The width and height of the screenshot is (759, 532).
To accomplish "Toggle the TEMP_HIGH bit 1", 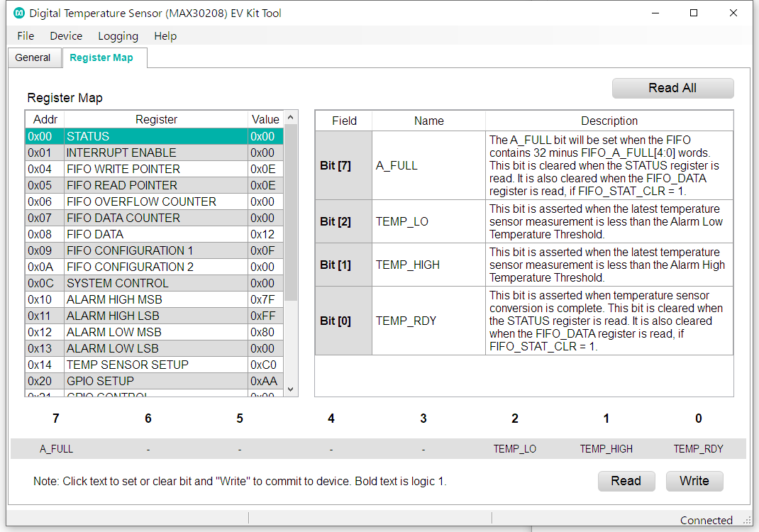I will pos(606,449).
